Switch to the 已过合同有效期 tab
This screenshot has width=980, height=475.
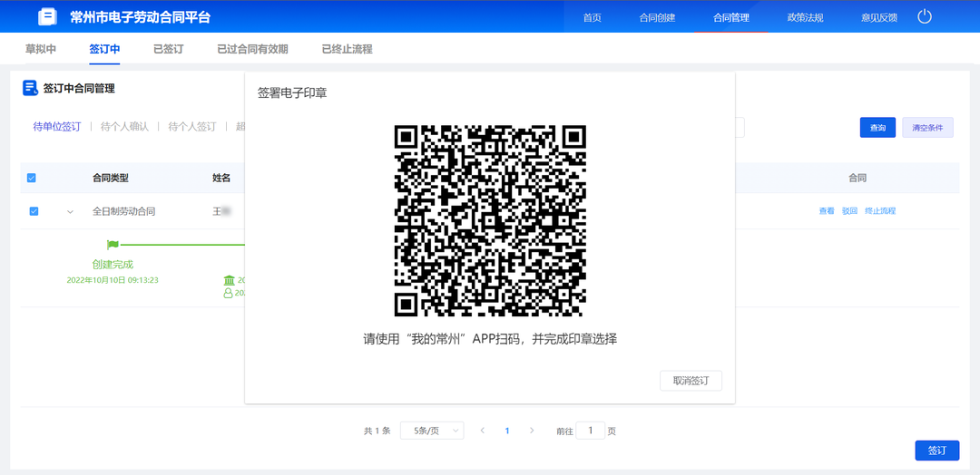point(252,49)
